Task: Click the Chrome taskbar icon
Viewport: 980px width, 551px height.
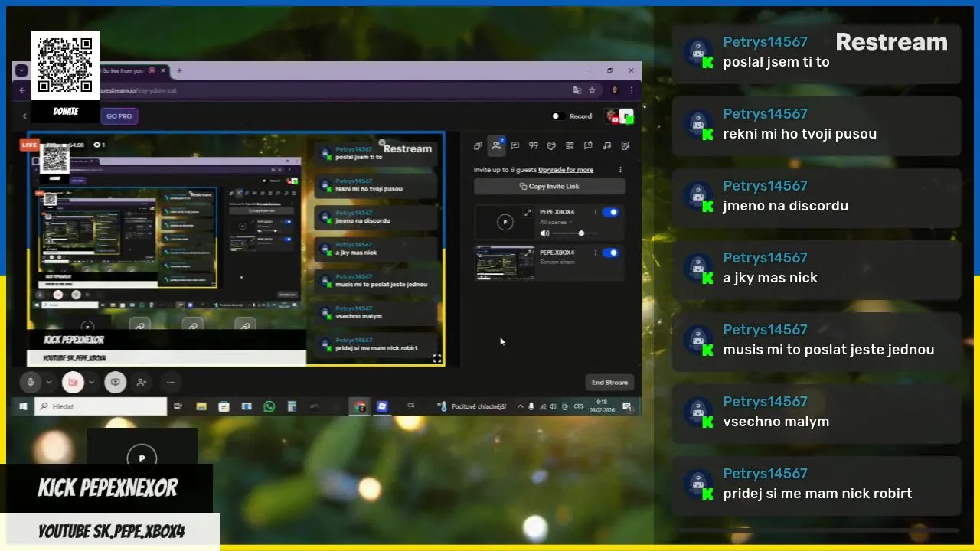Action: [360, 406]
